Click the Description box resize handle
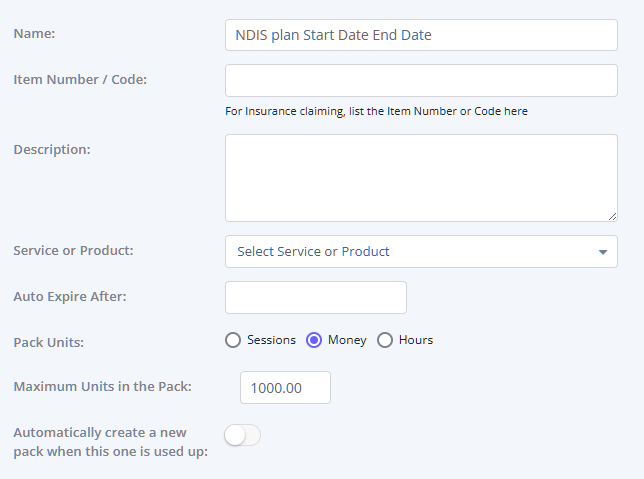This screenshot has width=644, height=479. (612, 216)
